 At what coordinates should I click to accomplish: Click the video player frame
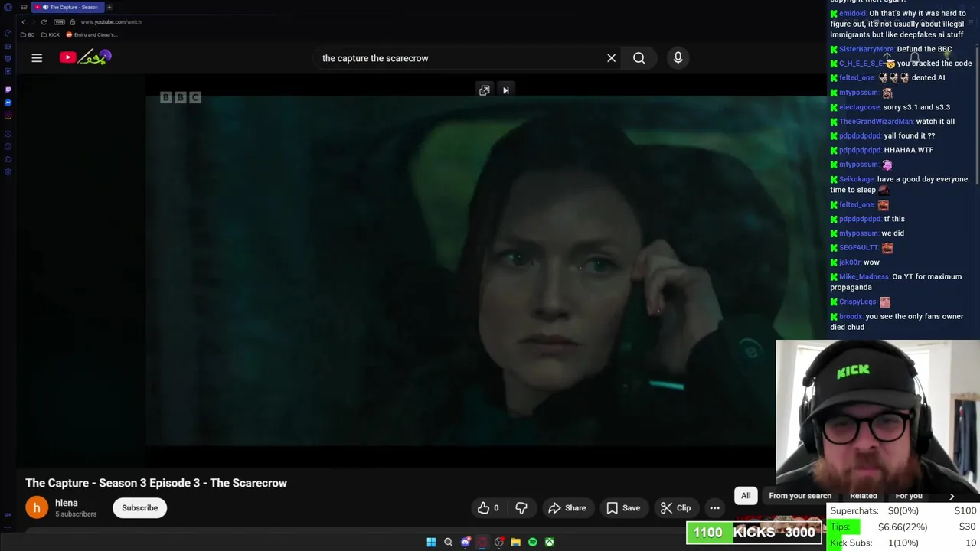tap(485, 269)
